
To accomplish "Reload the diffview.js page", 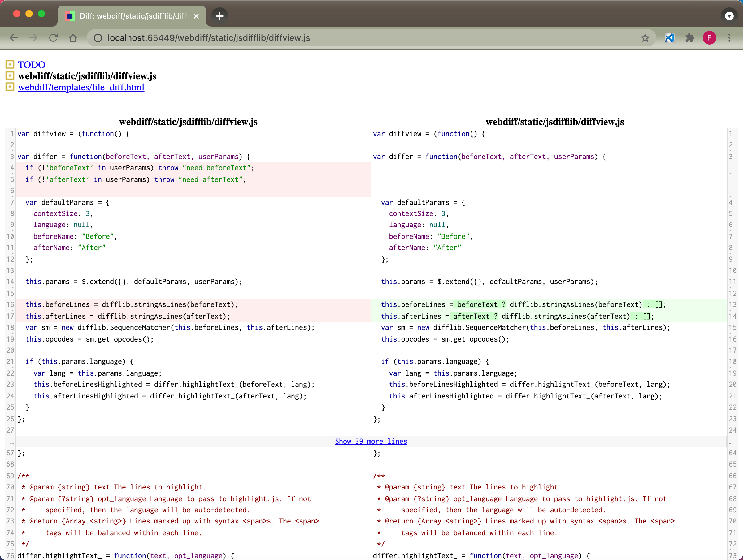I will [54, 38].
